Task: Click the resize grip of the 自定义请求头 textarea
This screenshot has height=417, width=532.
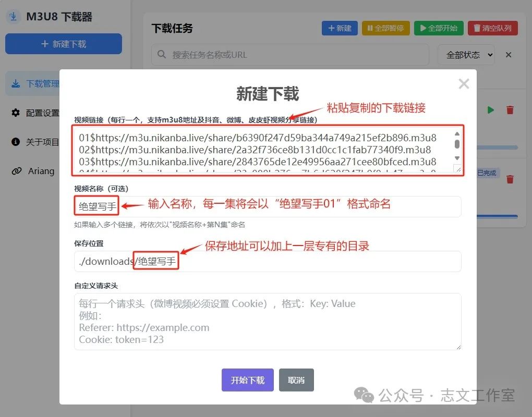Action: click(x=458, y=347)
